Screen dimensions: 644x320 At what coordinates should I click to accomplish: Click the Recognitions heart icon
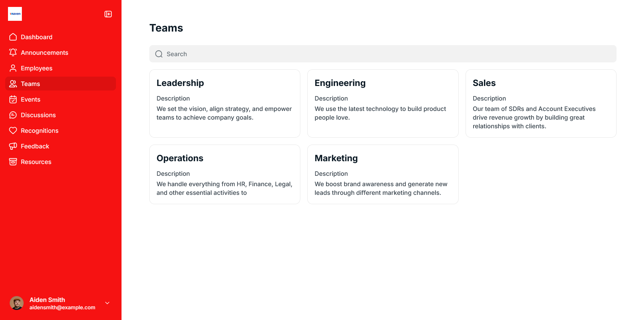point(13,131)
